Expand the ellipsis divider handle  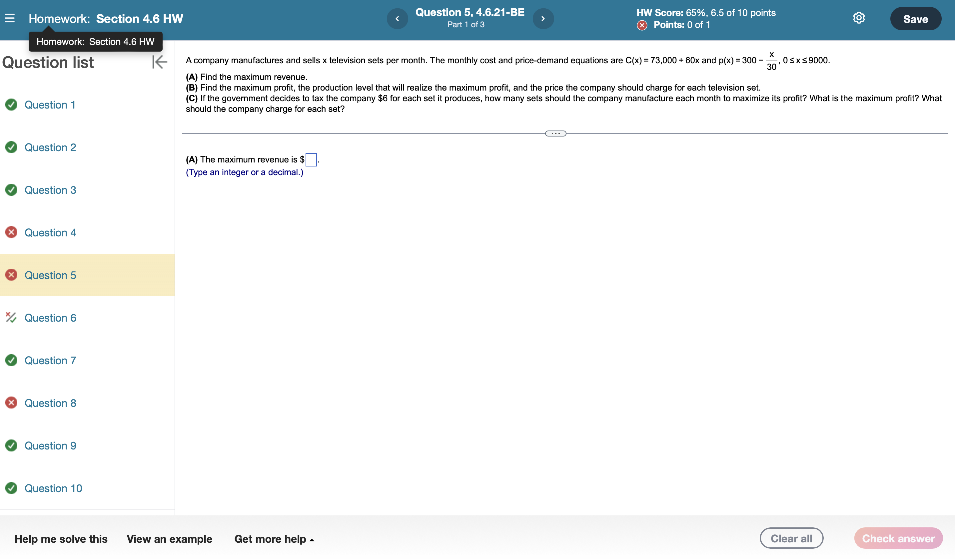point(555,133)
